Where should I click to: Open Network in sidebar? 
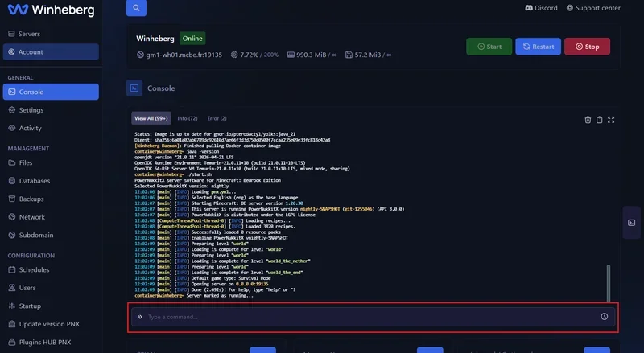click(51, 217)
